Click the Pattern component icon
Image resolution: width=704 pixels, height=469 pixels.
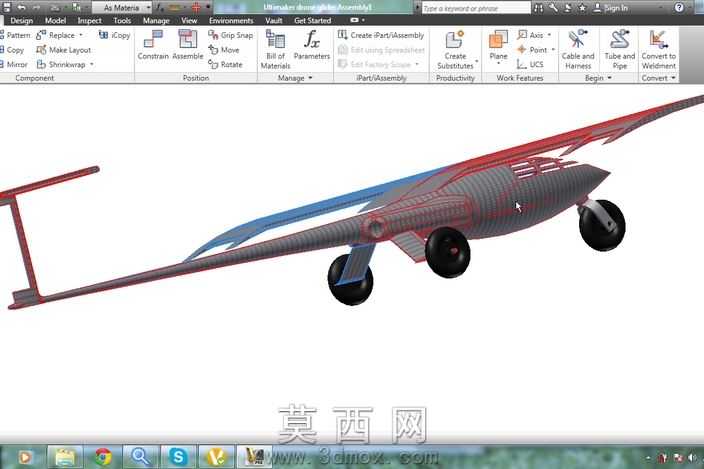[x=15, y=35]
